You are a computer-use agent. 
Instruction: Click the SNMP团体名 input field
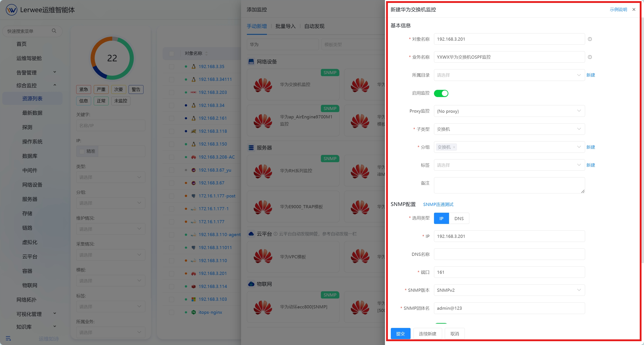tap(509, 308)
